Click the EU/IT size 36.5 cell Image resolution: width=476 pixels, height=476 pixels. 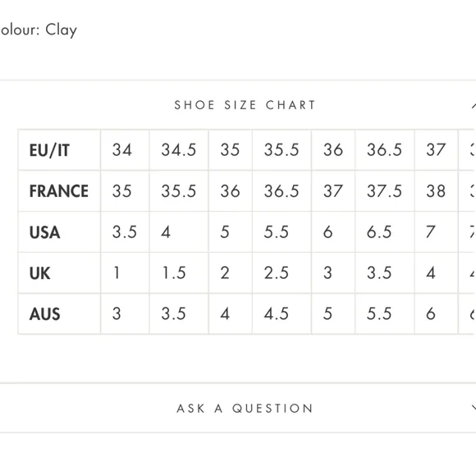tap(385, 150)
